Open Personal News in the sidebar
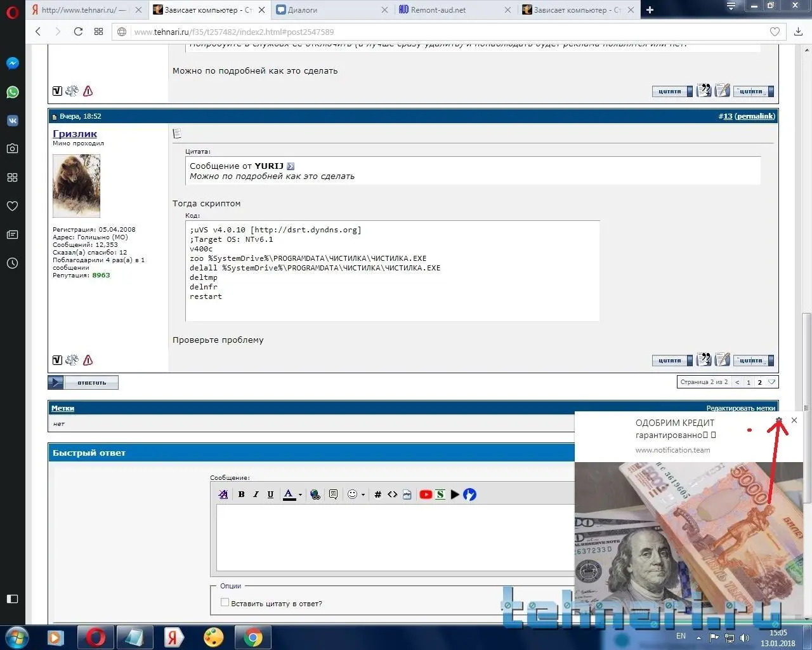Viewport: 812px width, 650px height. pos(13,235)
